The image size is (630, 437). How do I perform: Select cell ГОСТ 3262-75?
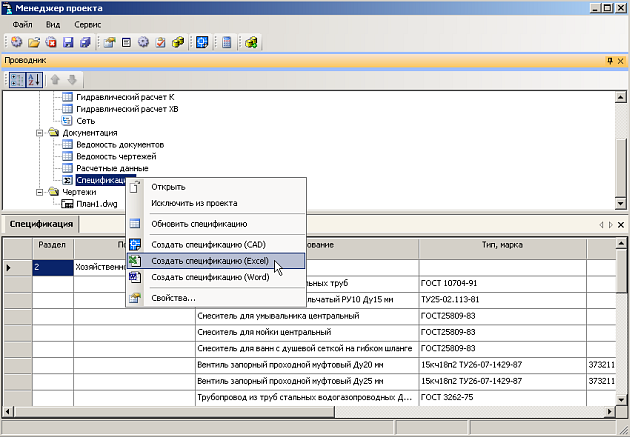(x=502, y=398)
